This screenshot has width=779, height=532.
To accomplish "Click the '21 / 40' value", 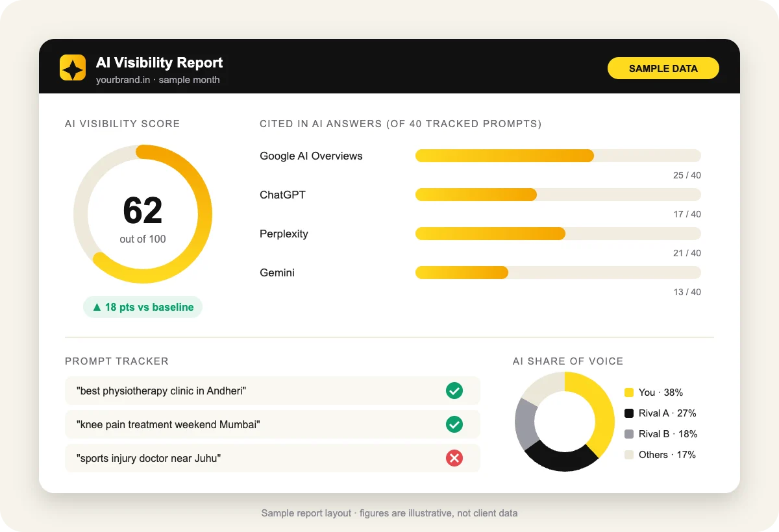I will coord(687,253).
